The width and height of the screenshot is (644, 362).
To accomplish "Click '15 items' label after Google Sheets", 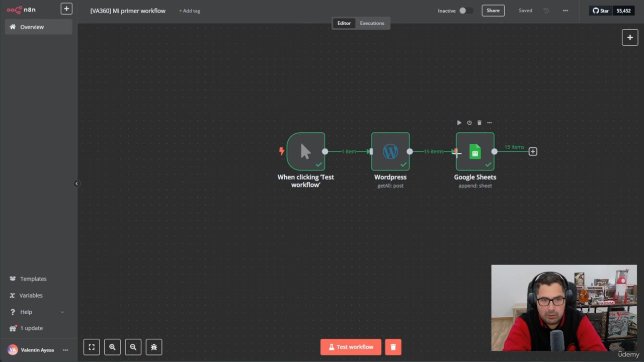I will (x=514, y=147).
